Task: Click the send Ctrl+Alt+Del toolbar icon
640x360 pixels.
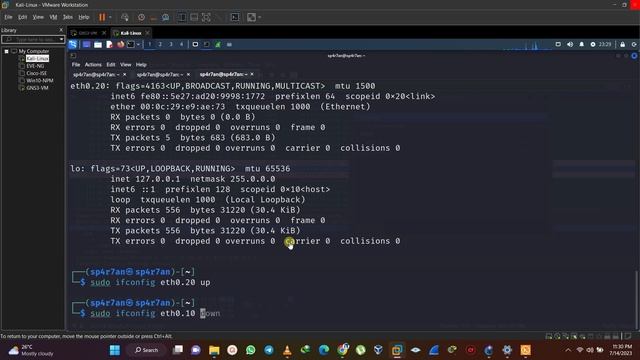Action: coord(125,17)
